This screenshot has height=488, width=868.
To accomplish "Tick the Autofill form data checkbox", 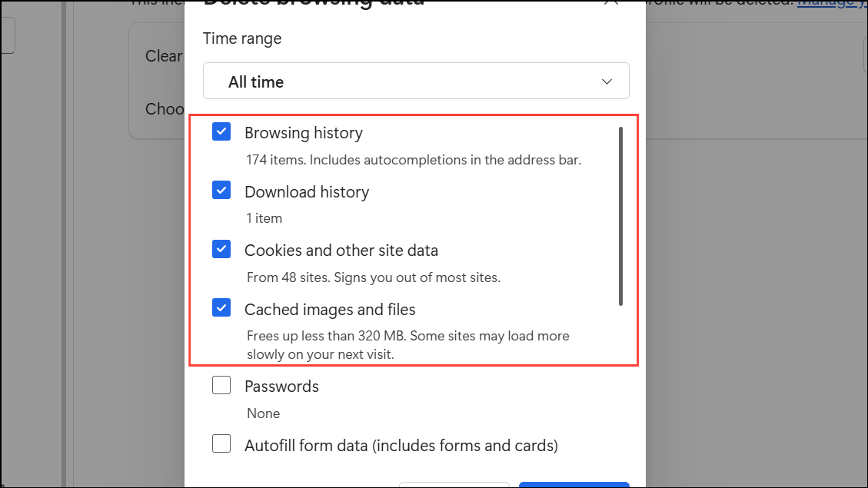I will pos(221,444).
